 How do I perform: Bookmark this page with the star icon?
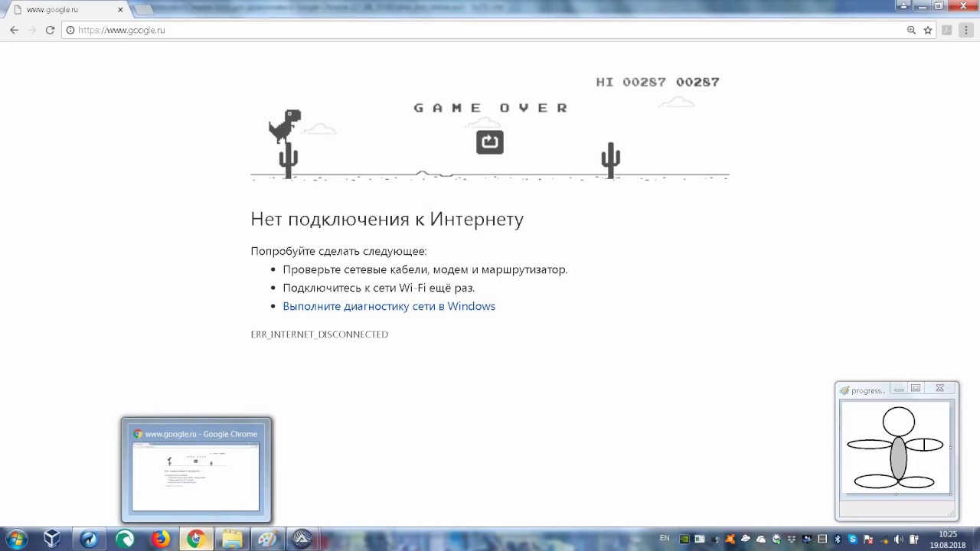(x=928, y=30)
